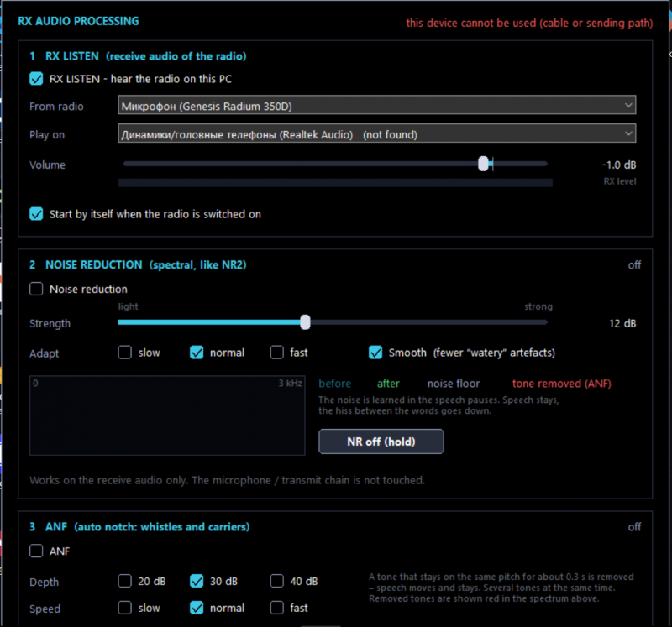
Task: Click the '2 NOISE REDUCTION' section heading
Action: click(x=138, y=265)
